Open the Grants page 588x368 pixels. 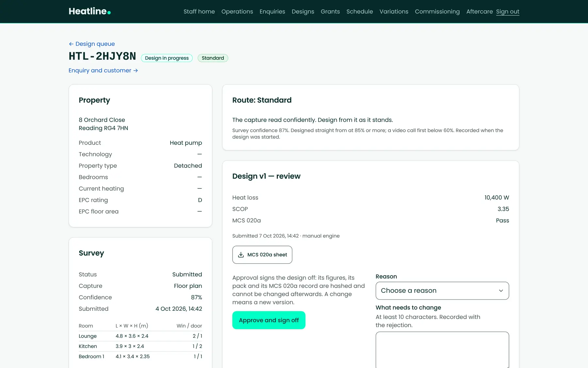[330, 11]
